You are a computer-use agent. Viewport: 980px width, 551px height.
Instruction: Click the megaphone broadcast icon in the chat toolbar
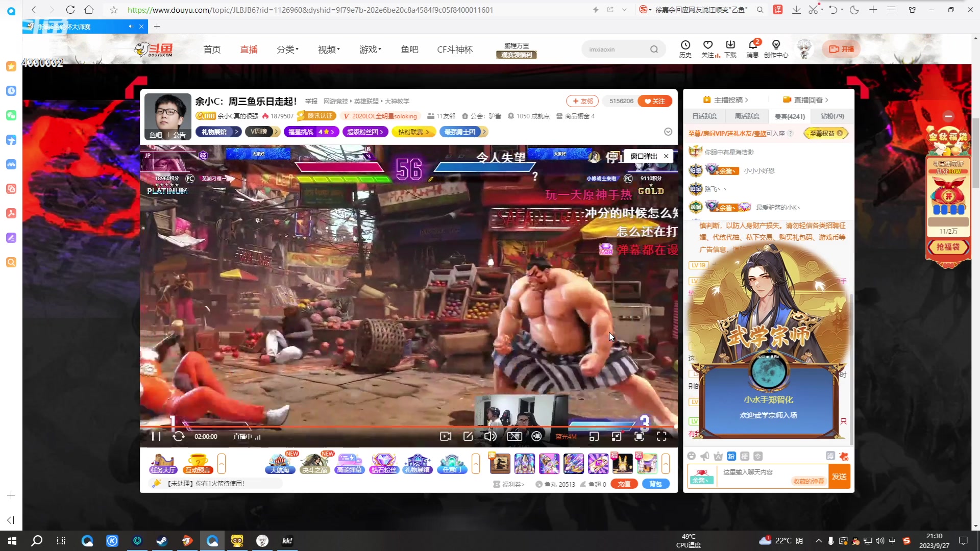coord(705,456)
